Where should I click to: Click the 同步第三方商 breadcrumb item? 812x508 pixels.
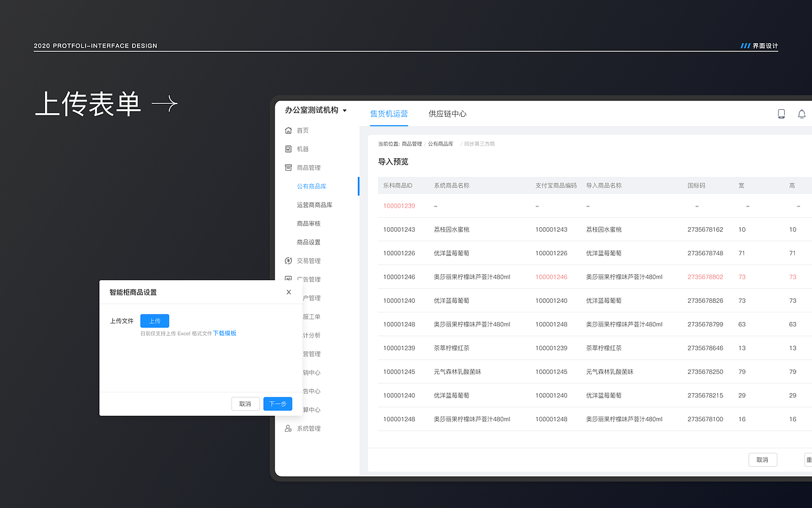pyautogui.click(x=479, y=144)
